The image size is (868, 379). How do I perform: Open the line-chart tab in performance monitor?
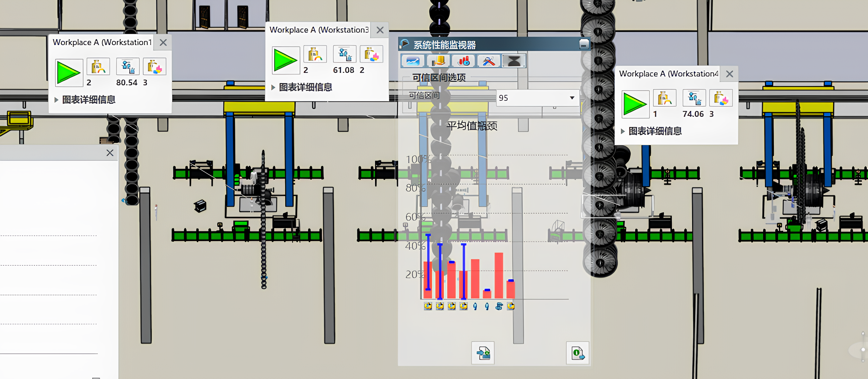[x=412, y=61]
